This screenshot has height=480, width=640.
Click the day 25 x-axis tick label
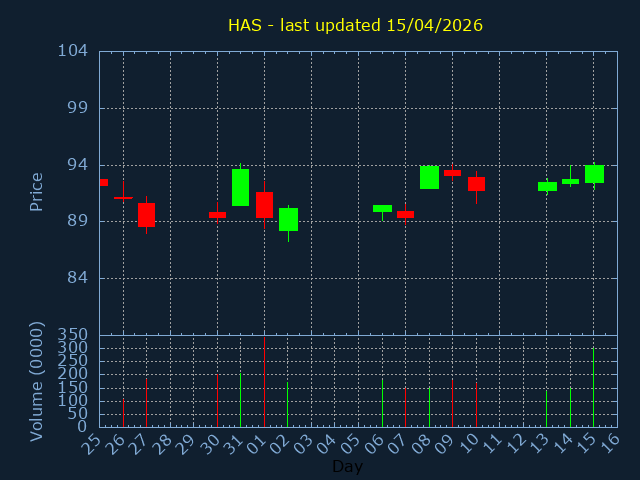[x=95, y=444]
